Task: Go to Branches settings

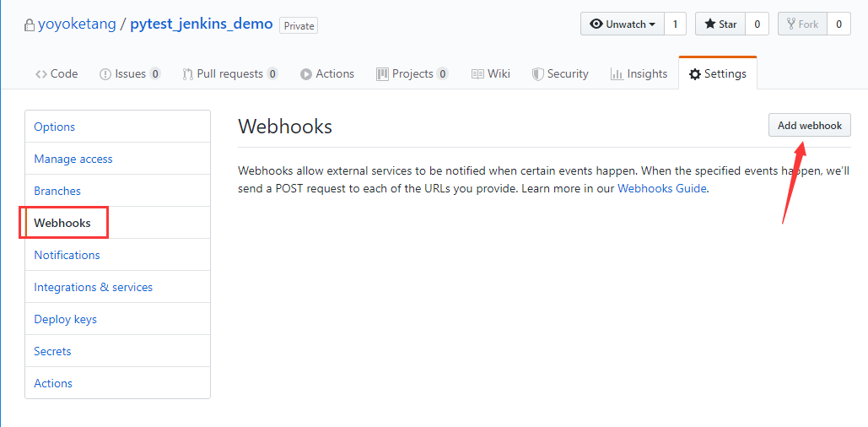Action: (57, 191)
